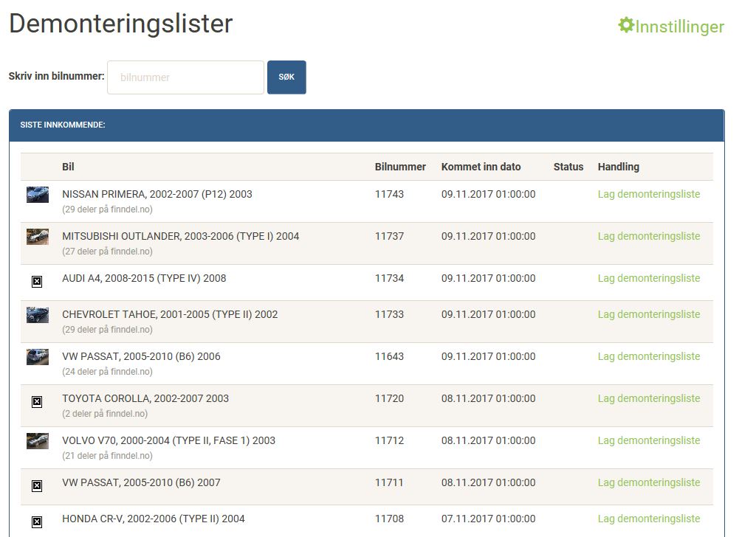Click bilnummer cell 11743
This screenshot has height=537, width=756.
(x=389, y=194)
